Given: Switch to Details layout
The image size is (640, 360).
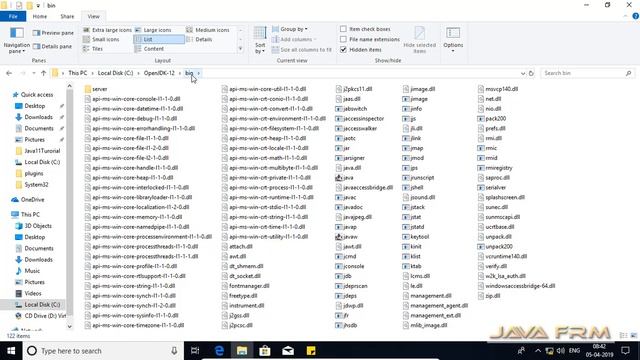Looking at the screenshot, I should (199, 39).
